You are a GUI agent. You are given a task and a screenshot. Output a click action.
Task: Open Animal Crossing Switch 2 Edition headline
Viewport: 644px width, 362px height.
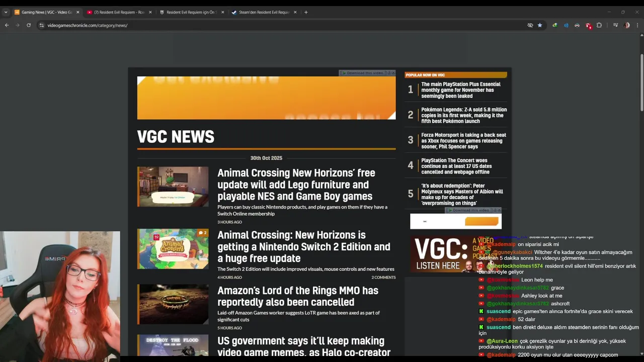pyautogui.click(x=304, y=246)
